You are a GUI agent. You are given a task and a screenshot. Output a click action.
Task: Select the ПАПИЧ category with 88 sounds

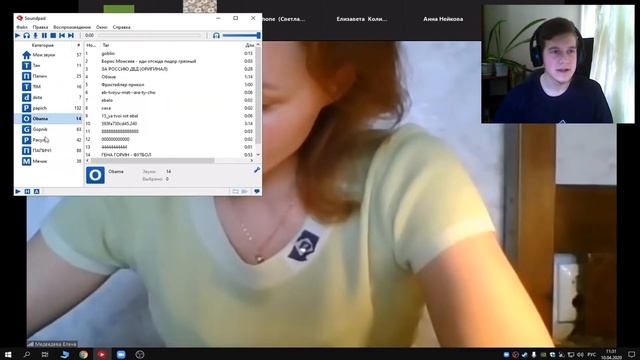tap(49, 150)
